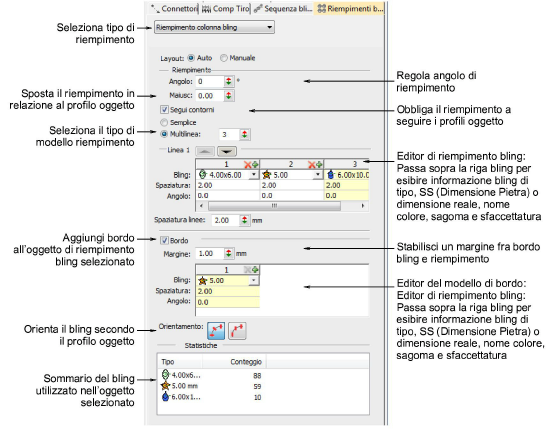Open the Comp Tiro tab

click(226, 8)
